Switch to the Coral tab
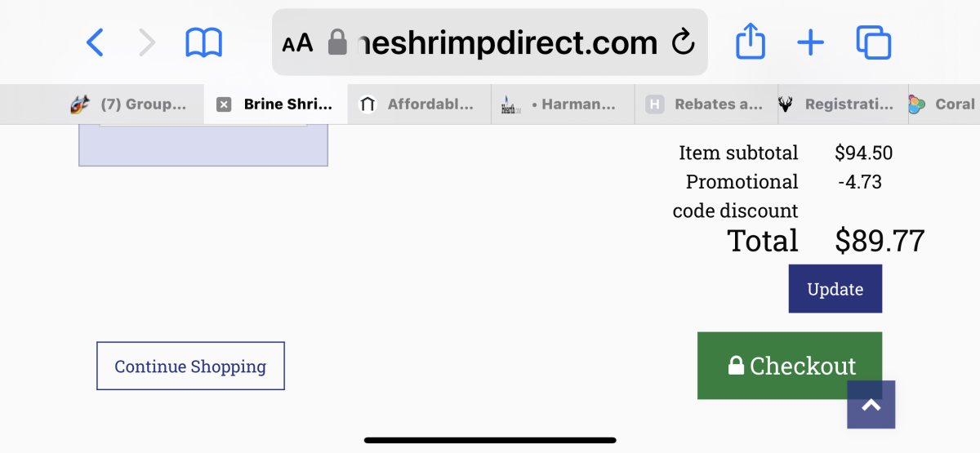 click(946, 104)
